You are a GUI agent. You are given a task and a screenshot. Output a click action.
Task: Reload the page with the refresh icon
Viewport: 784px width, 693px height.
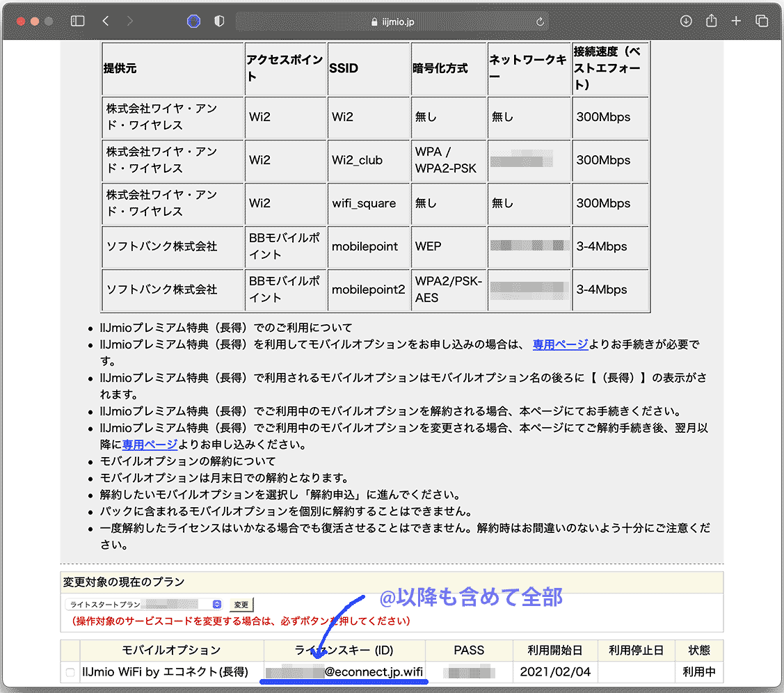[540, 22]
